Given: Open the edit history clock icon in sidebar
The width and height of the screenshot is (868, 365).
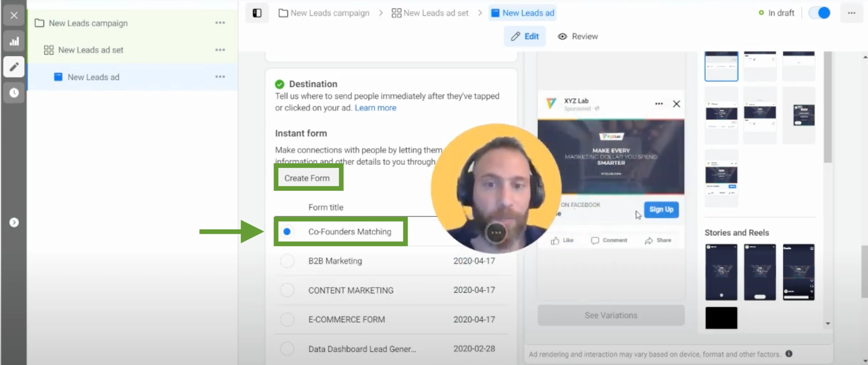Looking at the screenshot, I should tap(14, 93).
